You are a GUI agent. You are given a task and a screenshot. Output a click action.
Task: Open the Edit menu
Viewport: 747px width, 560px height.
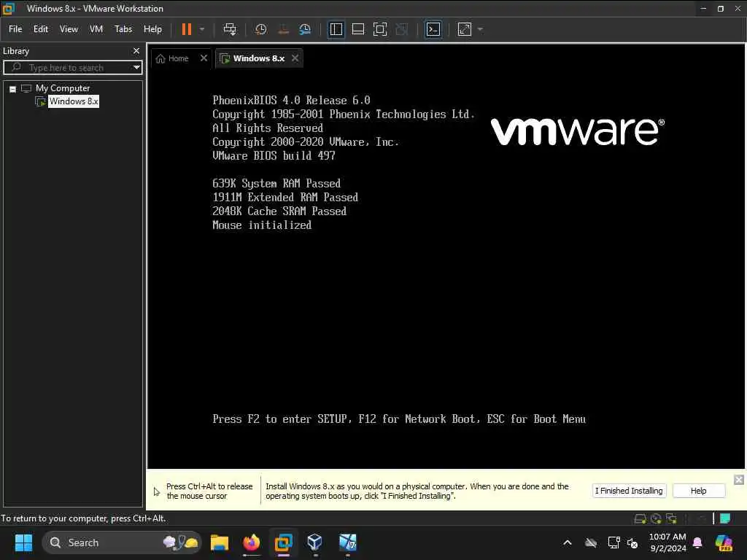coord(41,29)
